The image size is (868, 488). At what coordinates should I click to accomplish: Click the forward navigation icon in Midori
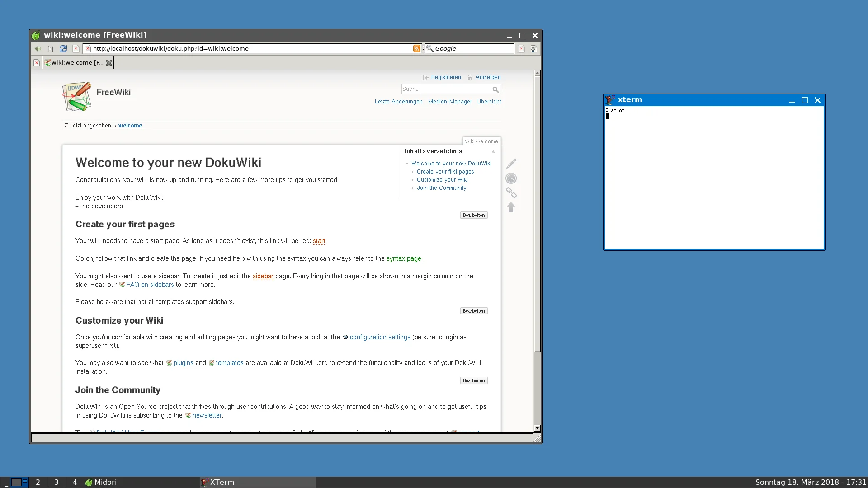point(51,49)
